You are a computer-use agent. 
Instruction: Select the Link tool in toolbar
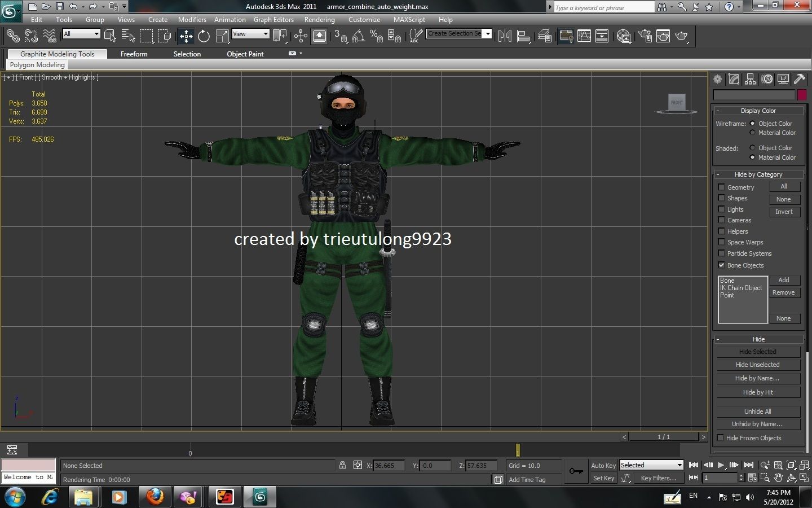pyautogui.click(x=13, y=36)
